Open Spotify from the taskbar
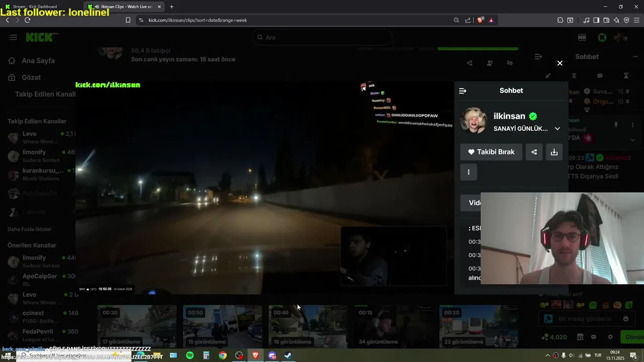The width and height of the screenshot is (644, 362). click(190, 355)
